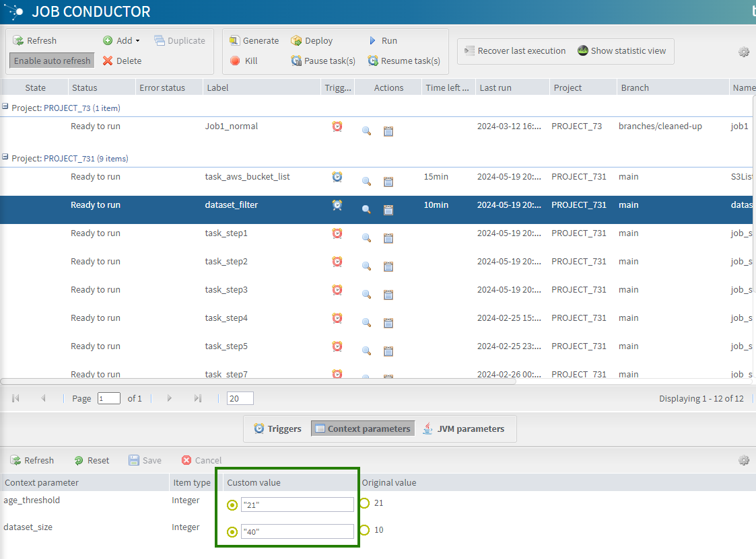Reset the context parameter changes
Viewport: 756px width, 559px height.
point(92,460)
